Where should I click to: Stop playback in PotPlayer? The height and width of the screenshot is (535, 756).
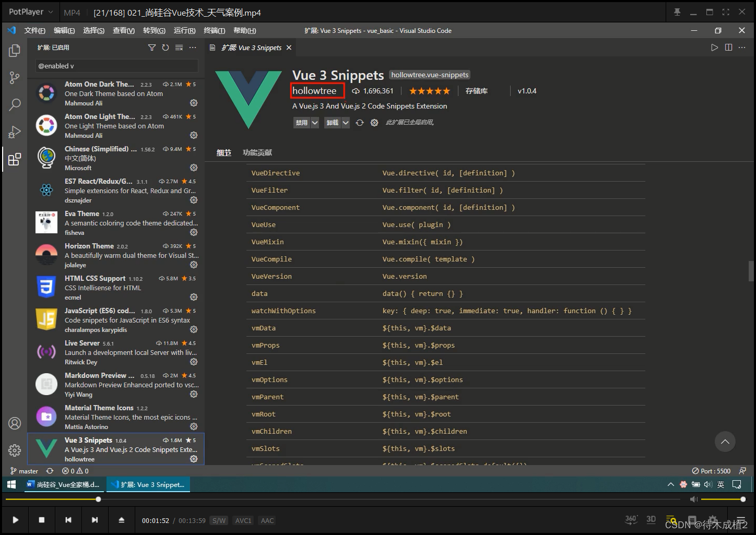(x=42, y=520)
